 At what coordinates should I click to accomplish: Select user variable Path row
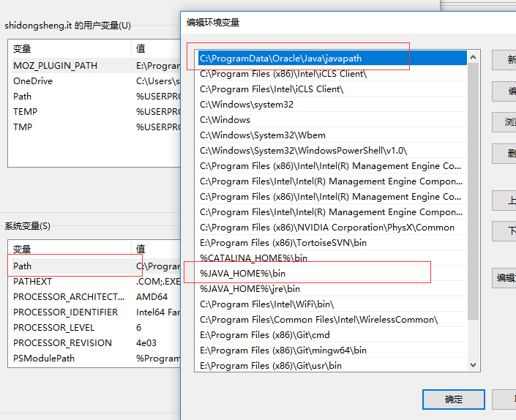pos(95,97)
